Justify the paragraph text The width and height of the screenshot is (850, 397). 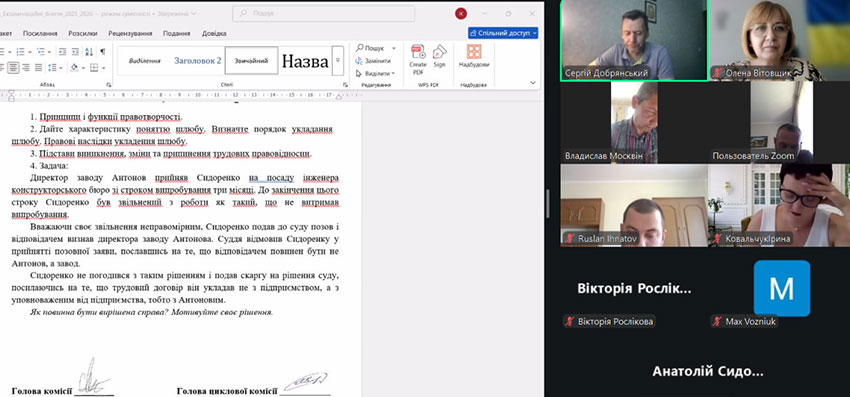click(x=38, y=67)
